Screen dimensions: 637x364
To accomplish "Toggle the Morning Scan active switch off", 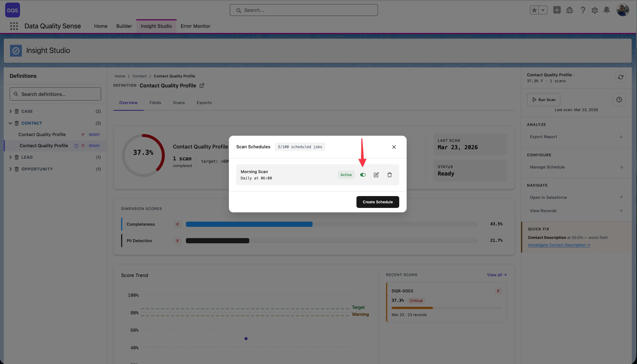I will point(363,174).
